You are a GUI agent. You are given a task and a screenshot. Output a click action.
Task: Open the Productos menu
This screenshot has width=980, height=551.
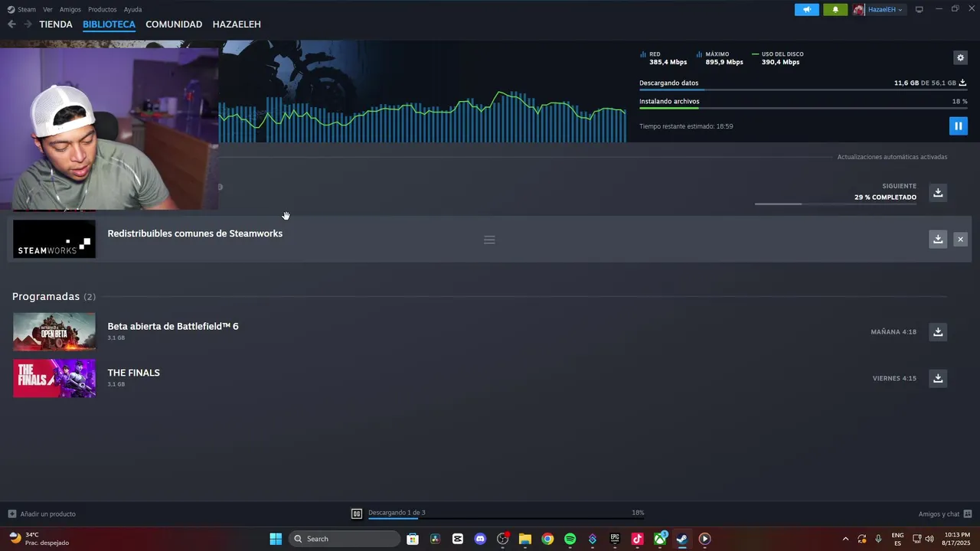coord(103,9)
